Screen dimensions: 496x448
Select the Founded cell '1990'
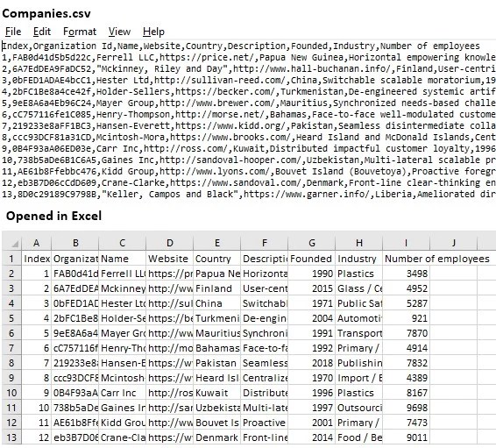click(312, 274)
